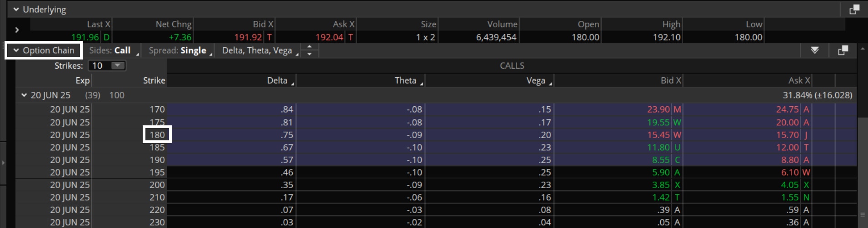This screenshot has height=228, width=868.
Task: Click the left sidebar expand handle
Action: coord(3,163)
